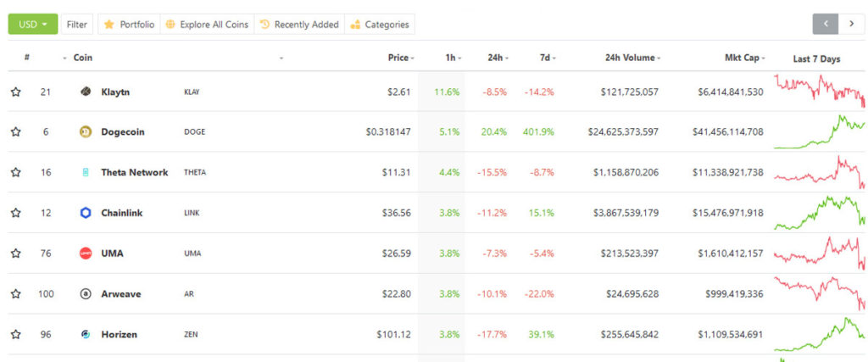Click Dogecoin price $0.318147
Screen dimensions: 868x362
point(388,131)
